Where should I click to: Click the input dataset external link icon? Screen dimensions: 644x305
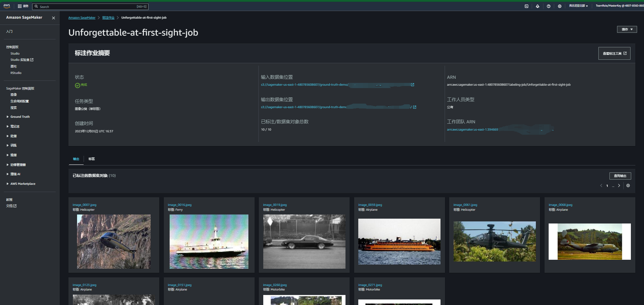click(413, 85)
